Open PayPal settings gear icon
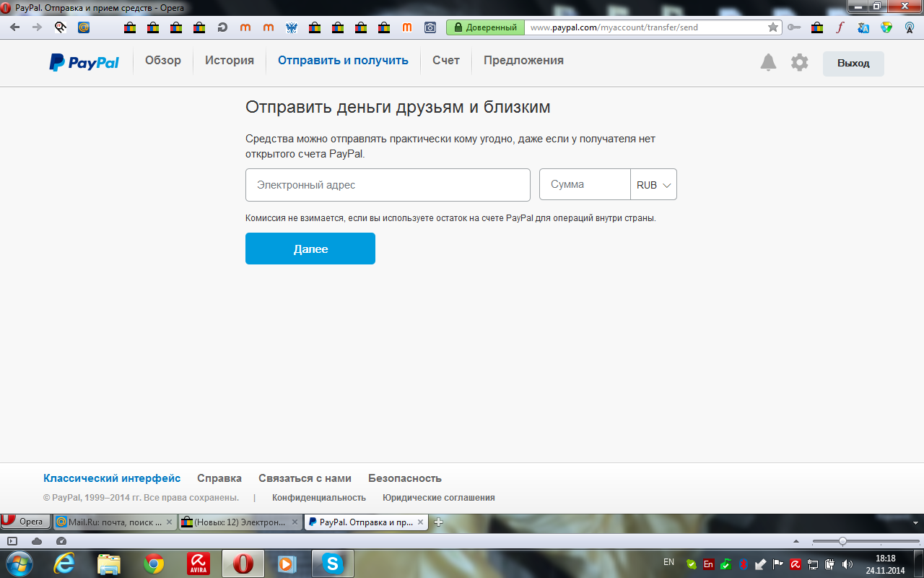 [x=799, y=62]
